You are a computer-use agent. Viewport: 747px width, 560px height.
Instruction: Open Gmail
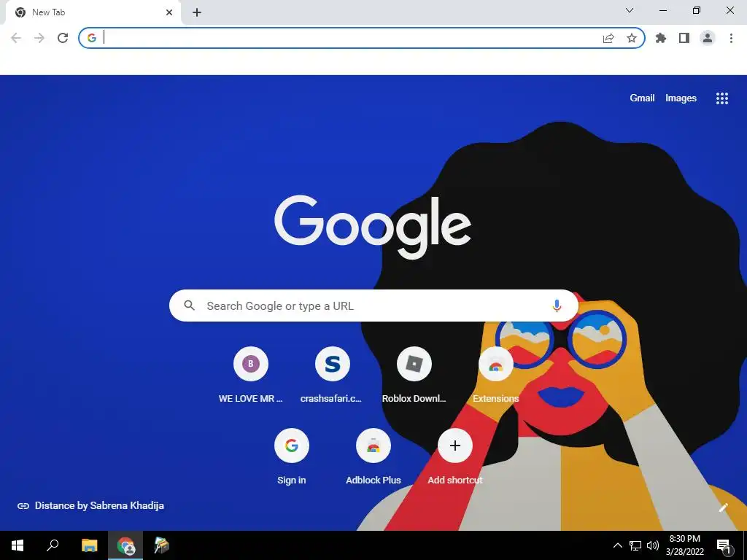(642, 98)
